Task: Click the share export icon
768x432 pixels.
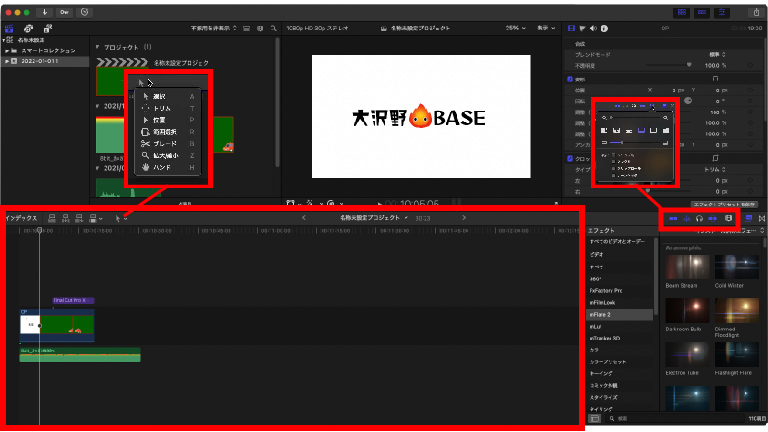Action: [756, 12]
